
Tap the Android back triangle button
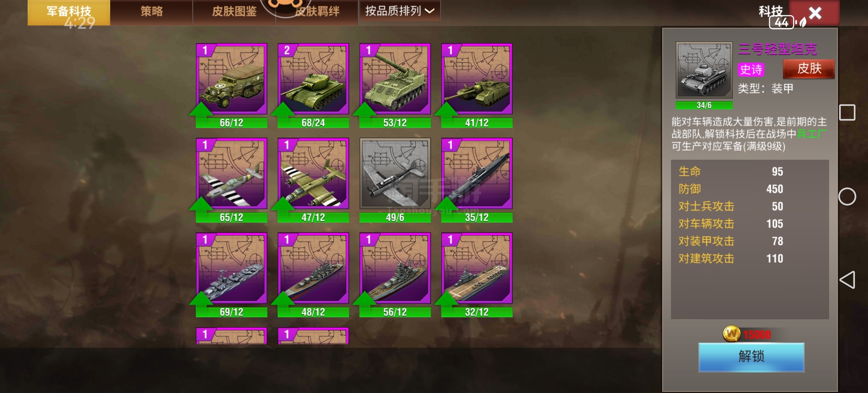point(847,280)
